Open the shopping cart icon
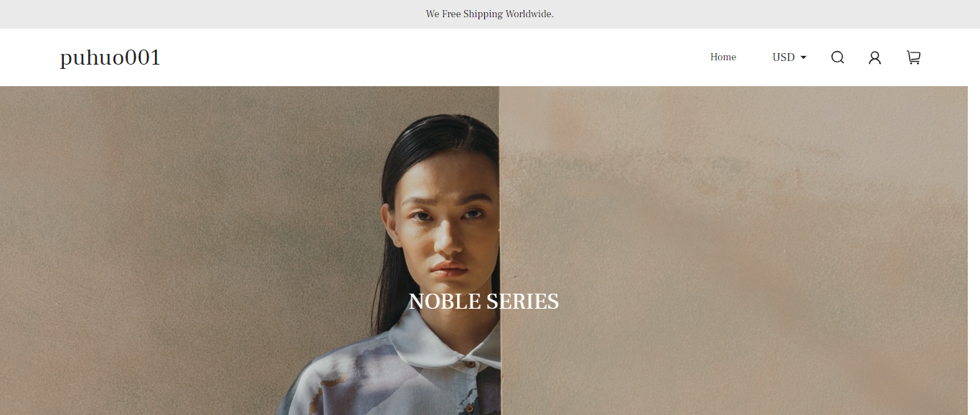Image resolution: width=980 pixels, height=415 pixels. 913,57
